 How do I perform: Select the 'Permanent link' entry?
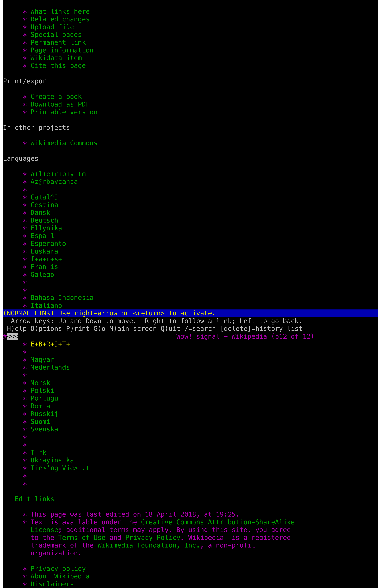tap(58, 42)
